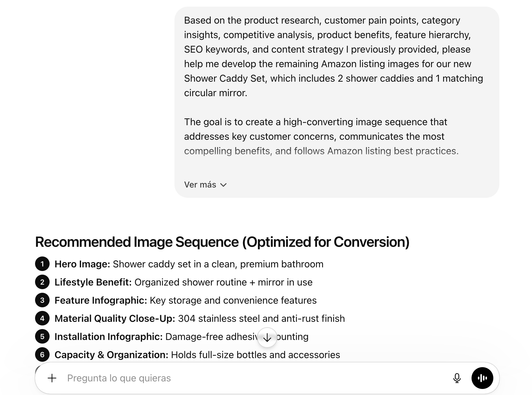Click the number 2 Lifestyle Benefit badge
The width and height of the screenshot is (532, 395).
(42, 282)
